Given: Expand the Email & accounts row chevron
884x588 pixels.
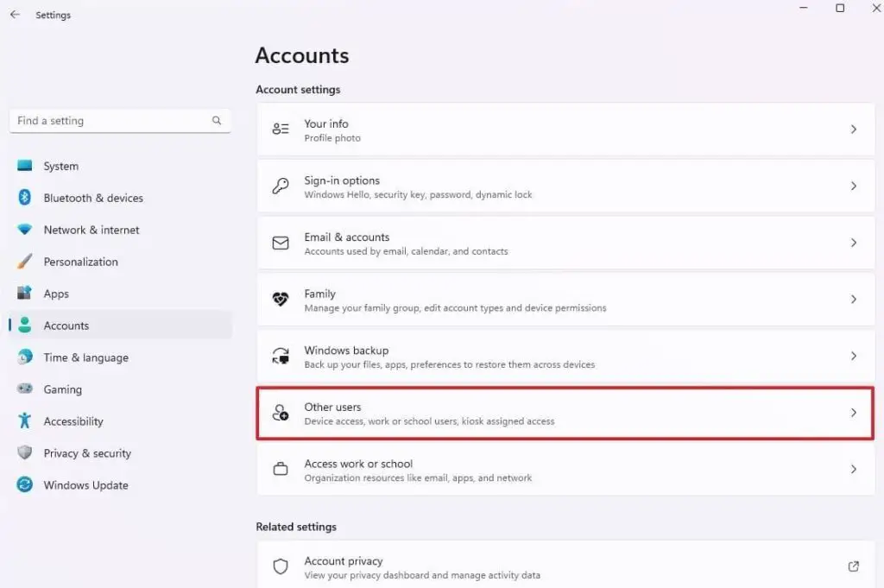Looking at the screenshot, I should click(x=854, y=243).
